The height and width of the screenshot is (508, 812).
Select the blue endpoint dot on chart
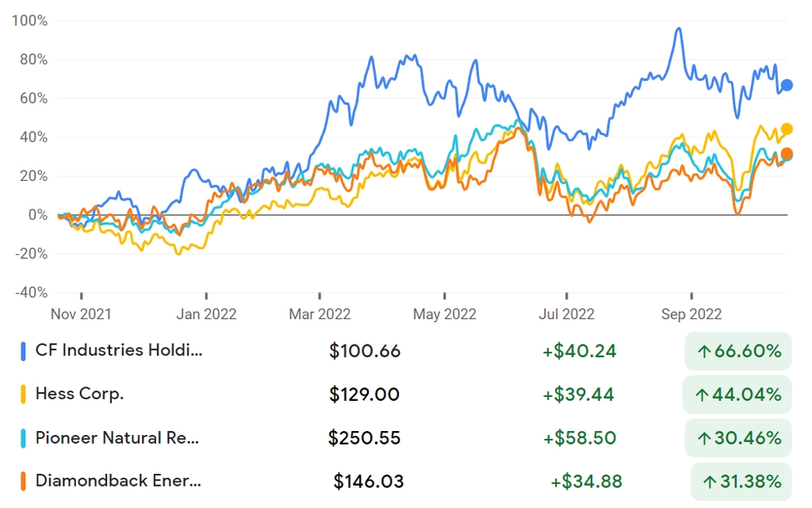tap(787, 85)
